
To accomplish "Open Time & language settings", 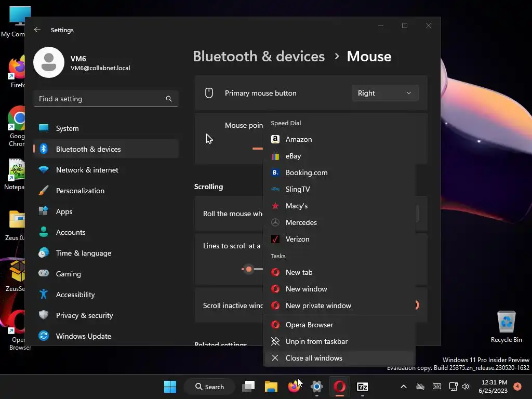I will point(106,253).
